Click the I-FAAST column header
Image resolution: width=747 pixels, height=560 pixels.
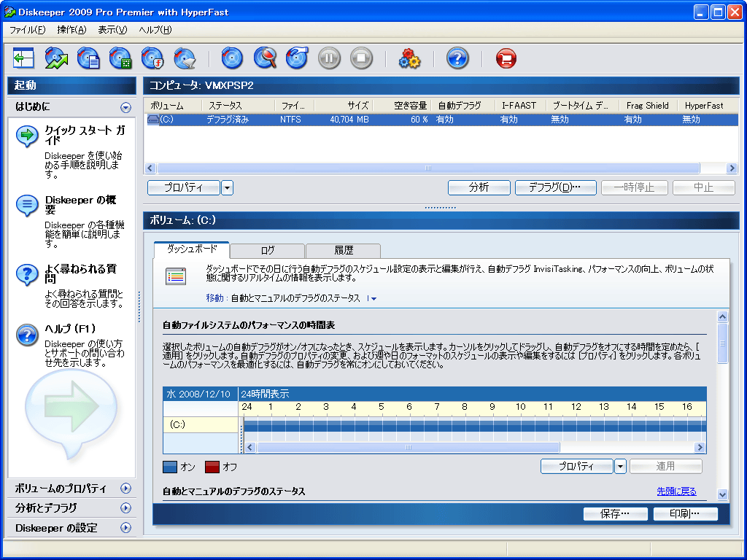point(521,106)
